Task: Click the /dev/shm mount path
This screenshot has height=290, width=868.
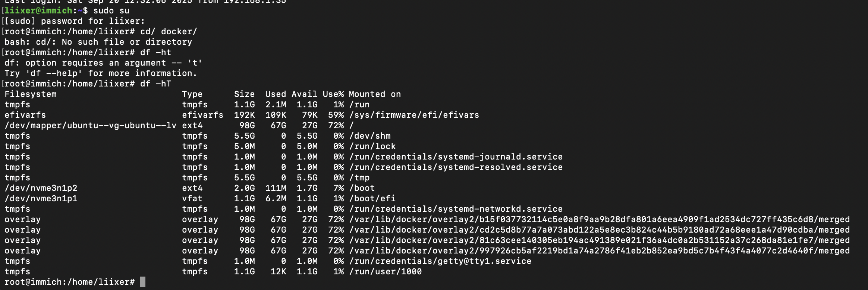Action: (370, 136)
